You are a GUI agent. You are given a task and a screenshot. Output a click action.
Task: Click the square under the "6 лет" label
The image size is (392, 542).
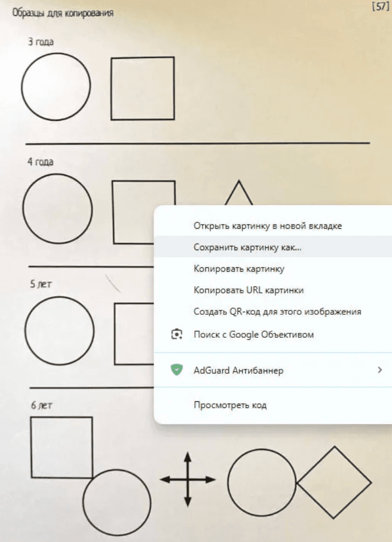point(61,447)
